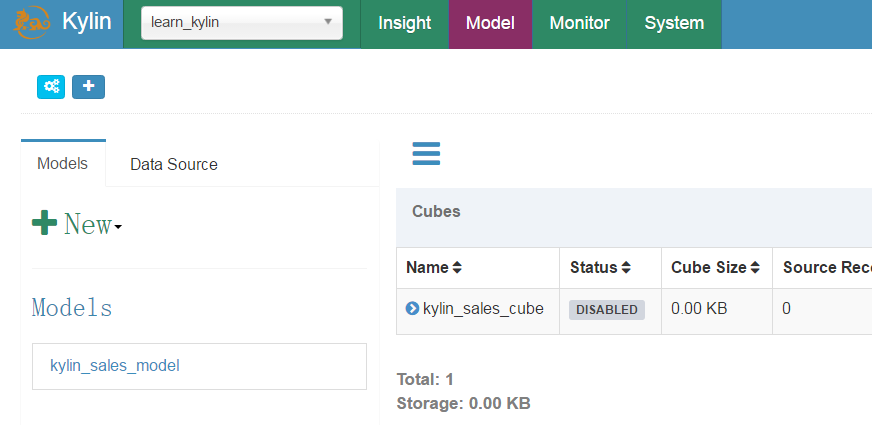Select the Model tab
872x425 pixels.
(x=490, y=24)
